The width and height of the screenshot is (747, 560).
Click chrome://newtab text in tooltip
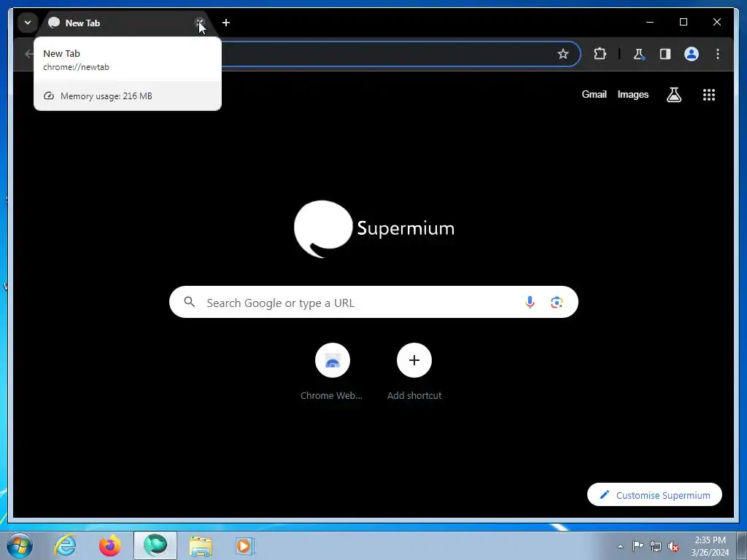point(76,67)
